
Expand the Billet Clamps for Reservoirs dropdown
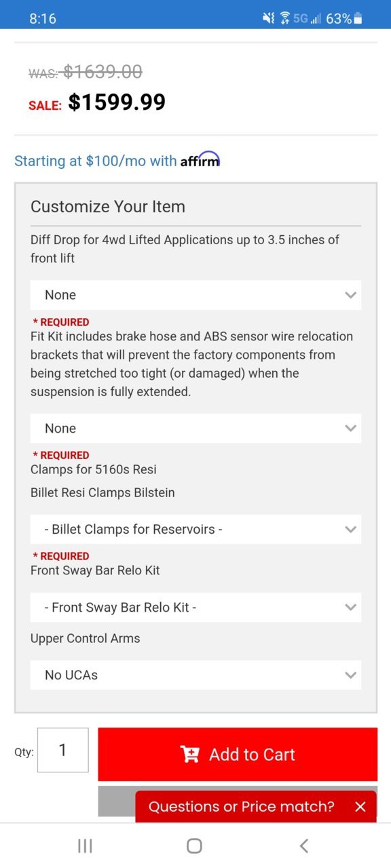tap(195, 529)
